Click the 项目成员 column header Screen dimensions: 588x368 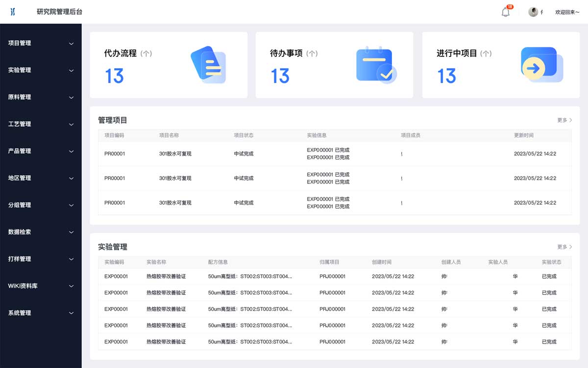pyautogui.click(x=411, y=135)
